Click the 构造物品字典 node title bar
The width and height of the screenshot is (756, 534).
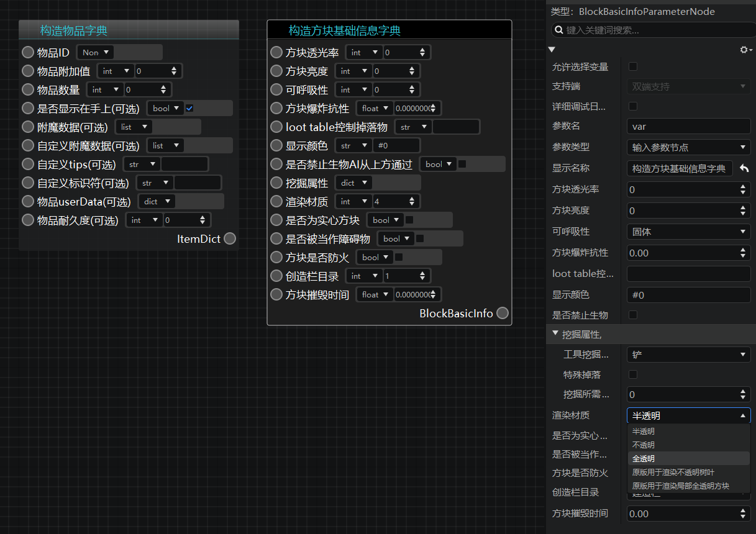129,30
